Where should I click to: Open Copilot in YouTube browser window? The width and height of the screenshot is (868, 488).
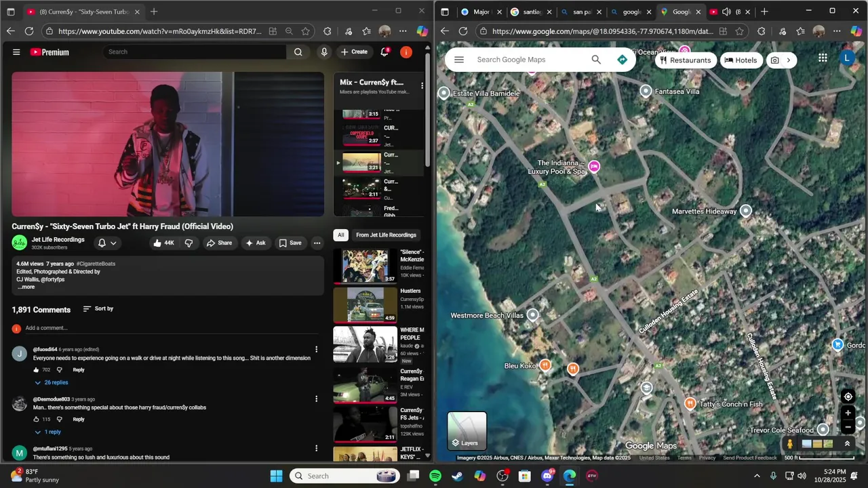click(x=422, y=31)
